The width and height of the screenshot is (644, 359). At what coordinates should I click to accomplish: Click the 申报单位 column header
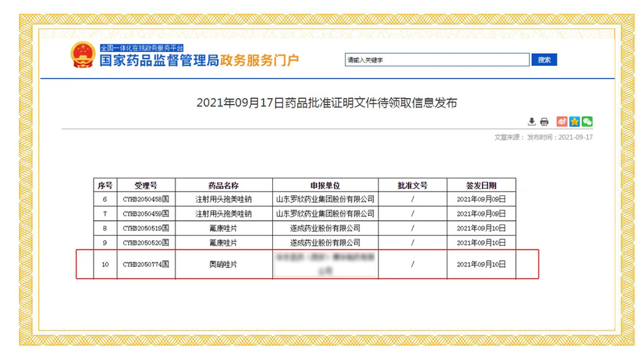tap(325, 185)
